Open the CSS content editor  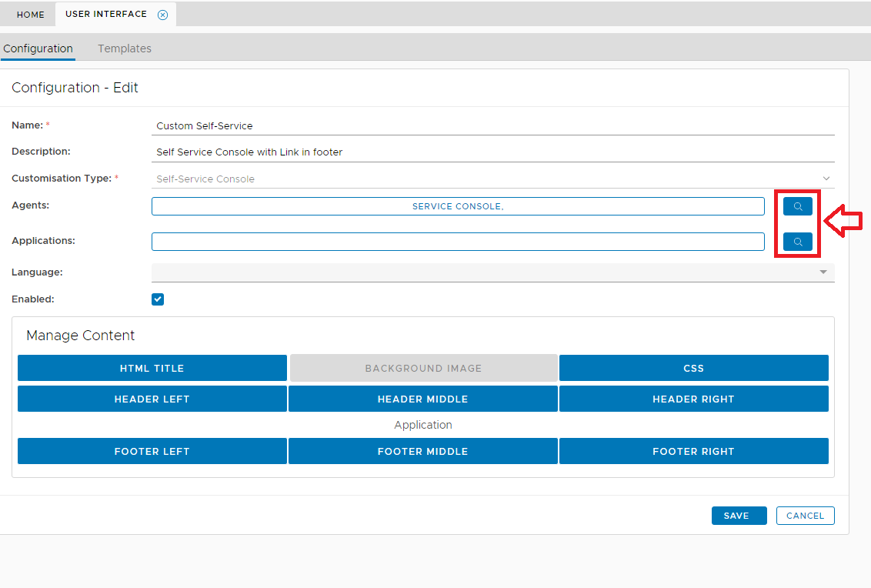pos(693,368)
